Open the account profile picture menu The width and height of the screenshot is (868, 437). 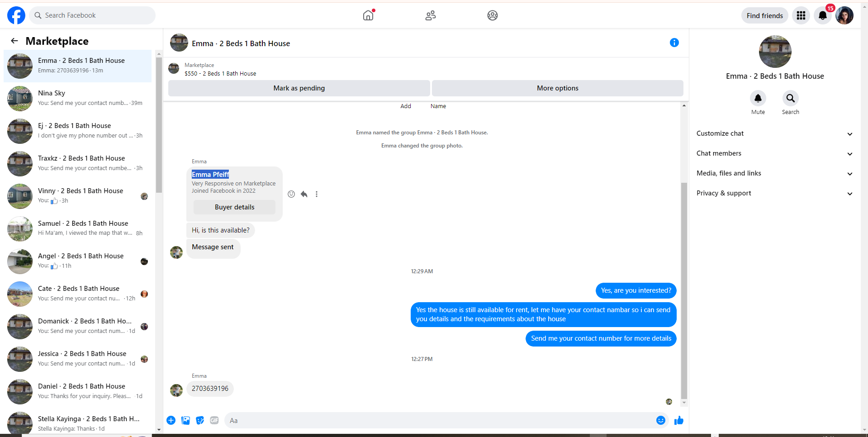844,15
